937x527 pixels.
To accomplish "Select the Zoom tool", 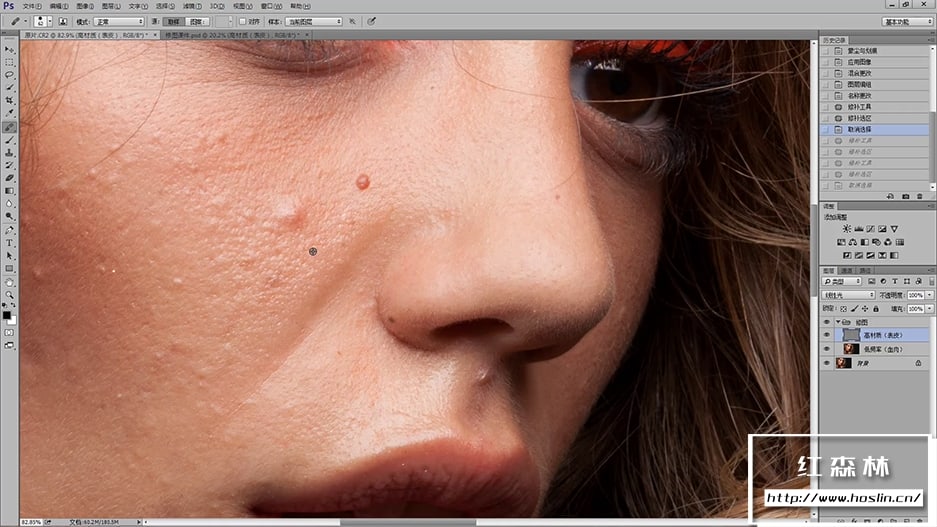I will point(9,295).
